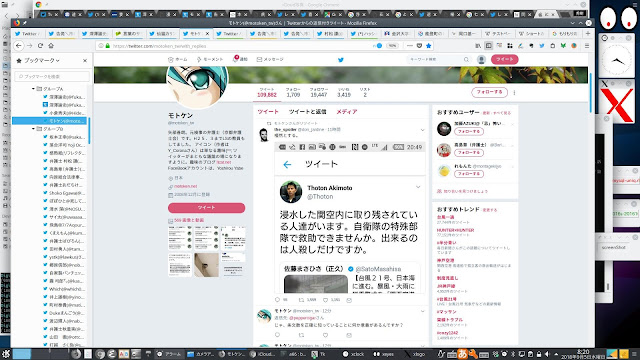640x360 pixels.
Task: Open the HUNTER×HUNTER trend
Action: pyautogui.click(x=455, y=230)
